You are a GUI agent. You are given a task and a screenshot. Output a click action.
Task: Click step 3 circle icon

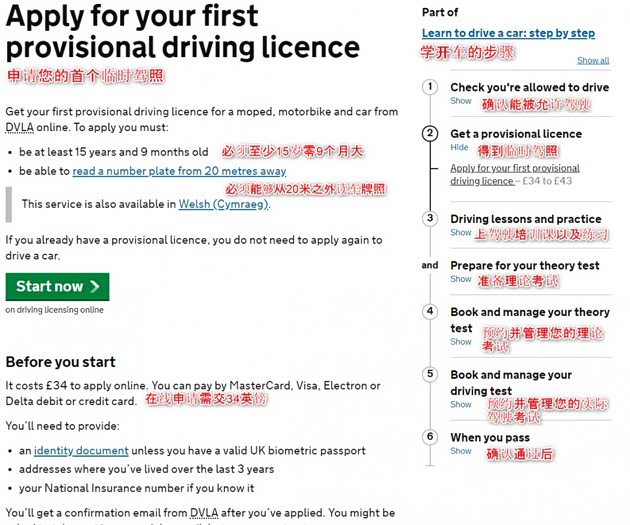click(x=430, y=218)
